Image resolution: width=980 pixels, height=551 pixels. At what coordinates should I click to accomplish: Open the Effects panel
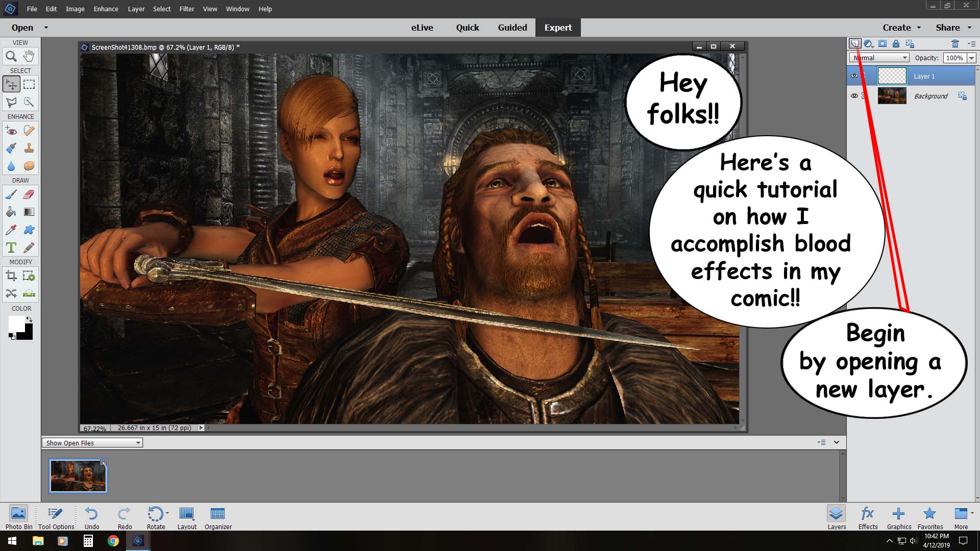[x=868, y=517]
